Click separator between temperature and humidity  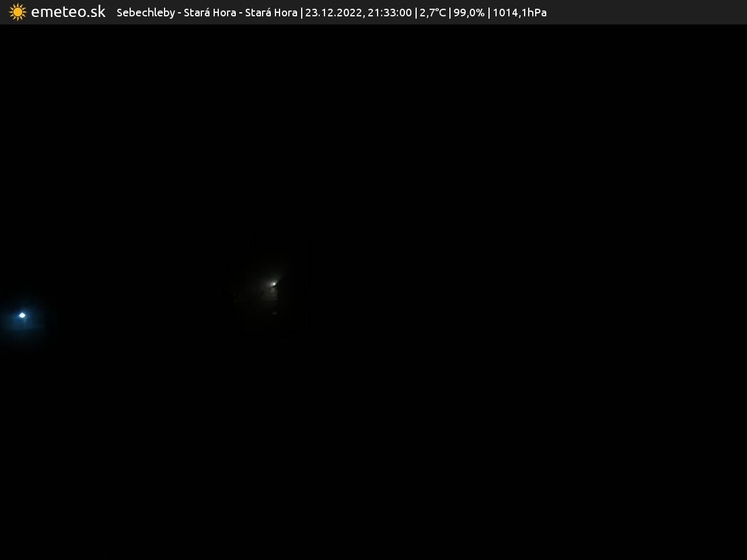(450, 13)
